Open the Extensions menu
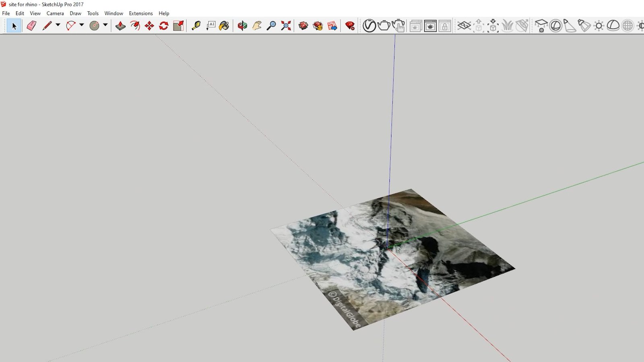644x362 pixels. tap(140, 13)
